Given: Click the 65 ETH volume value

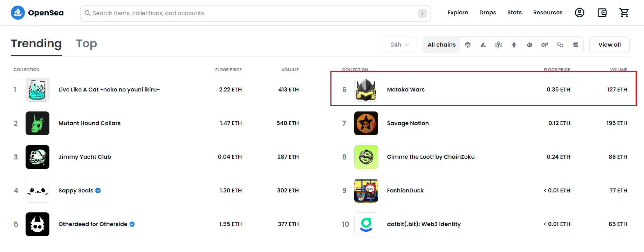Looking at the screenshot, I should pos(618,224).
